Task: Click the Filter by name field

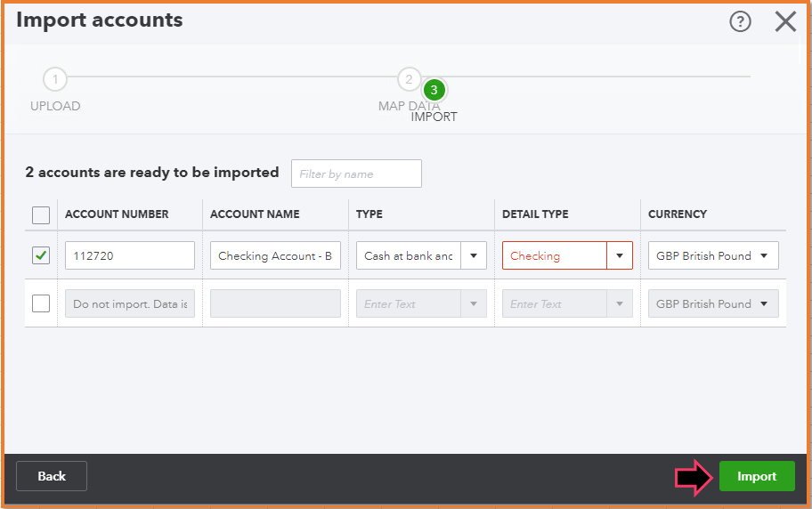Action: (356, 174)
